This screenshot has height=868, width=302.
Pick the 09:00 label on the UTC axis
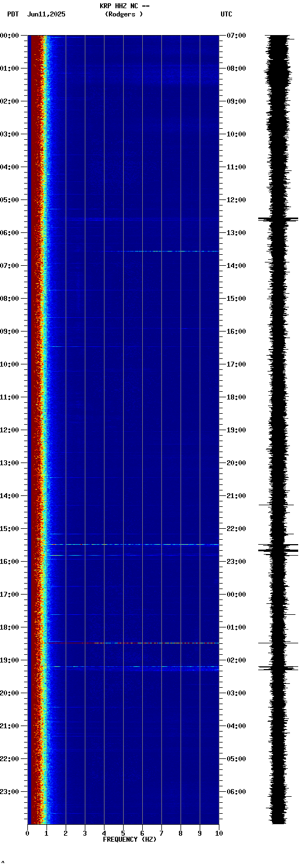[236, 101]
